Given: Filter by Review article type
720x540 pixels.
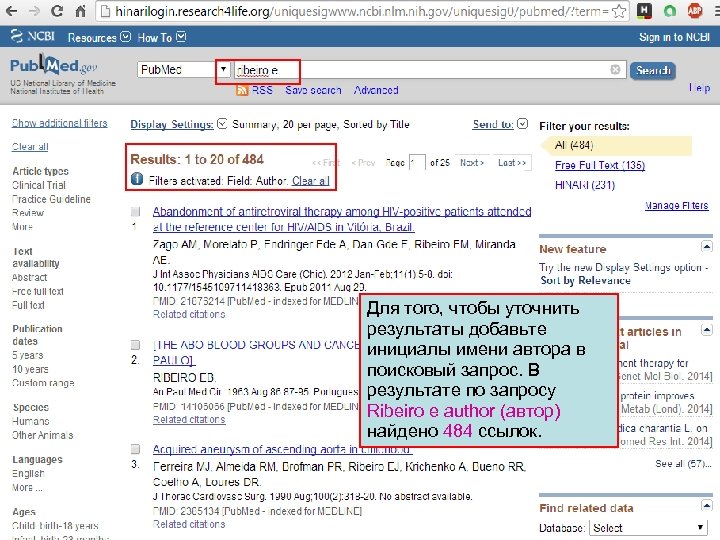Looking at the screenshot, I should (x=28, y=213).
